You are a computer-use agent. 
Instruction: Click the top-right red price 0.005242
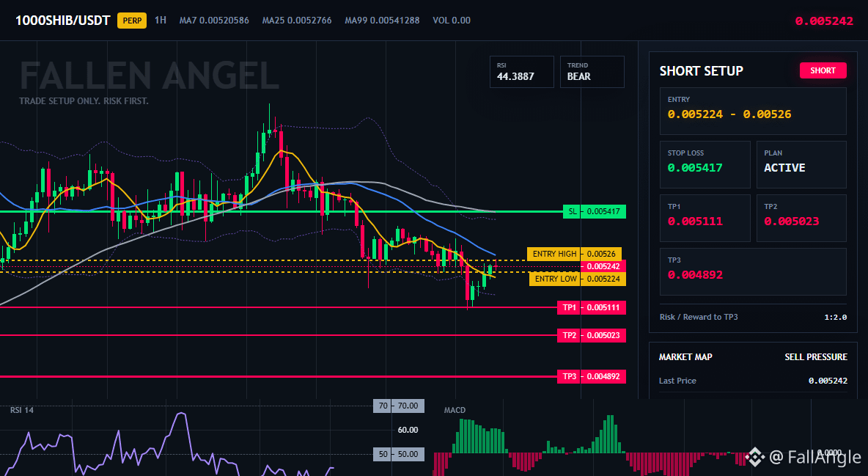point(824,21)
